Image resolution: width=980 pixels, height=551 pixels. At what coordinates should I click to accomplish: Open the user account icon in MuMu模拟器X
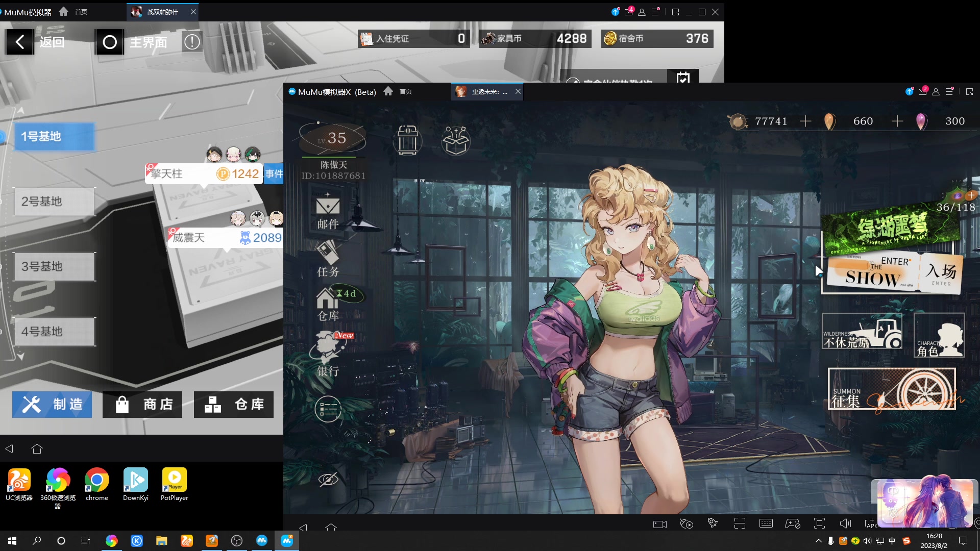(x=936, y=92)
